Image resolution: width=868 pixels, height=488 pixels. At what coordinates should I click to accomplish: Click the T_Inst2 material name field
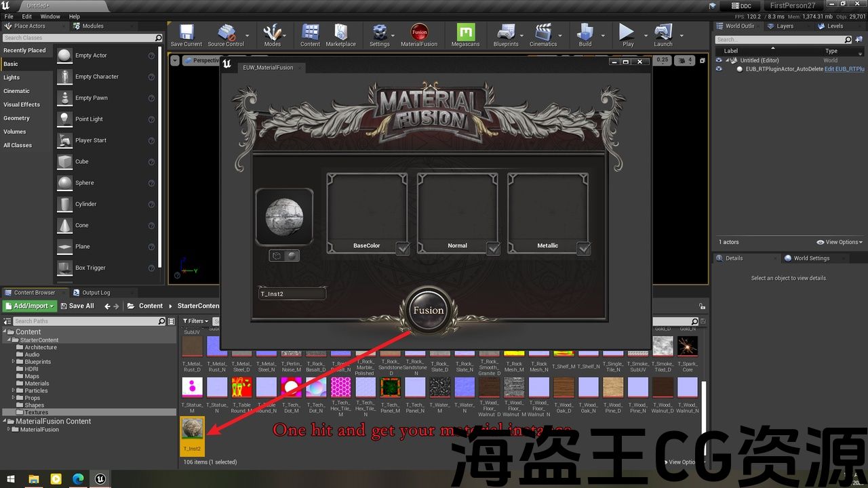pos(292,293)
